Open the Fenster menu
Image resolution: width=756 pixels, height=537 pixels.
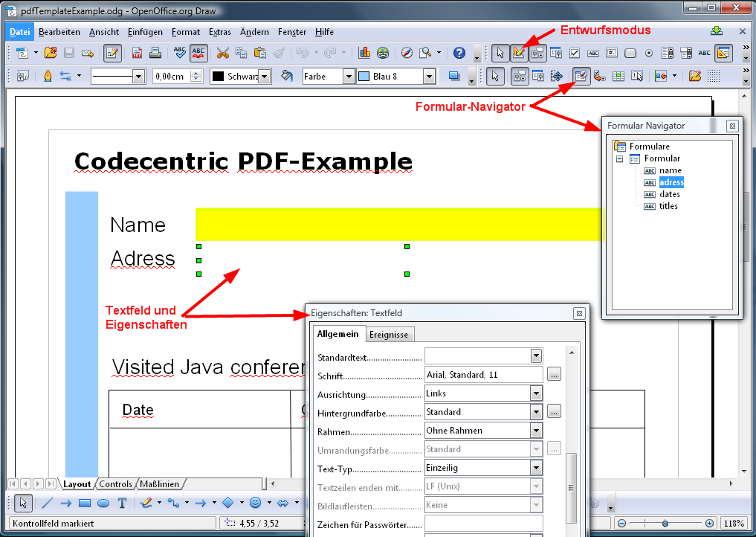pyautogui.click(x=292, y=32)
